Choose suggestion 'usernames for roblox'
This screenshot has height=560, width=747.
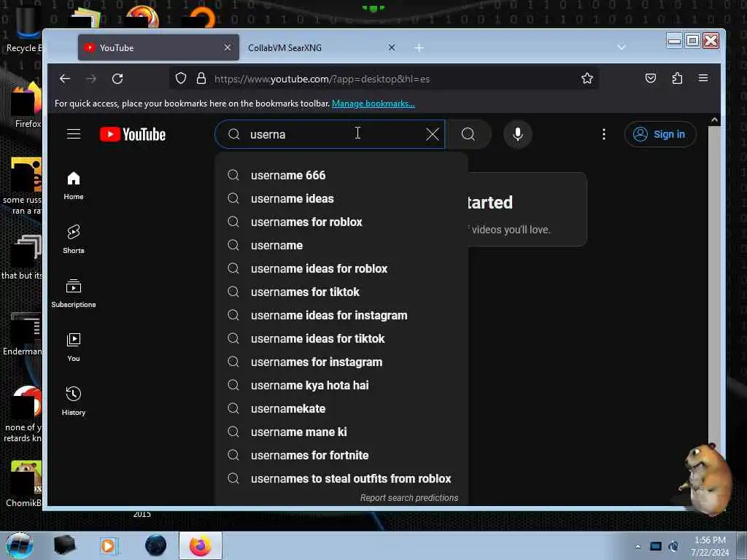pos(341,222)
